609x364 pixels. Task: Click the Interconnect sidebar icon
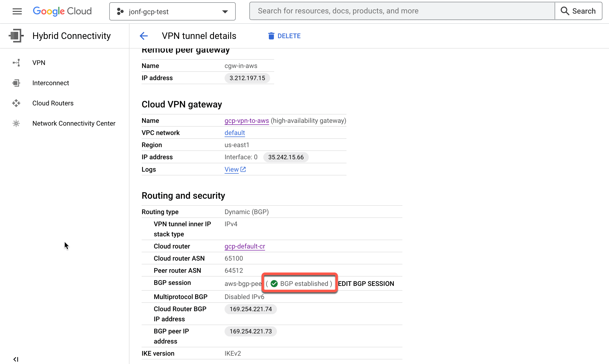point(16,83)
